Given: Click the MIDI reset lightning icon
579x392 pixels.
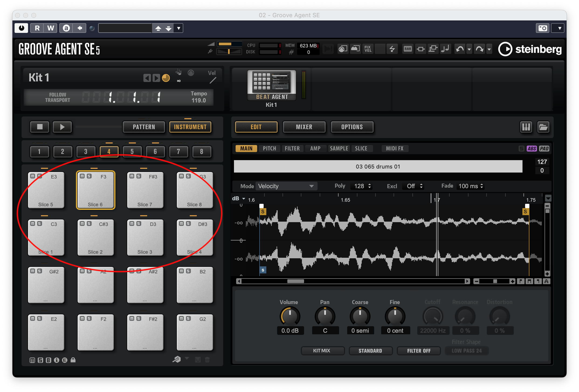Looking at the screenshot, I should (x=392, y=49).
